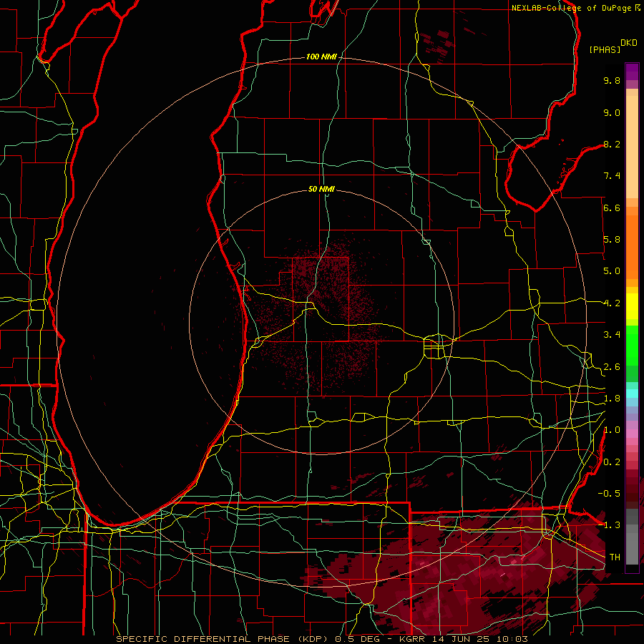
Task: Click the TH threshold label on the legend
Action: click(x=615, y=557)
